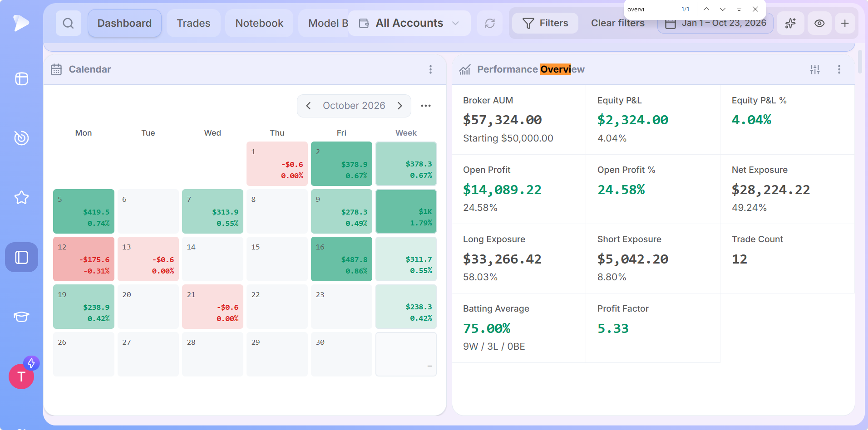Close the find bar
This screenshot has height=430, width=868.
click(x=755, y=9)
